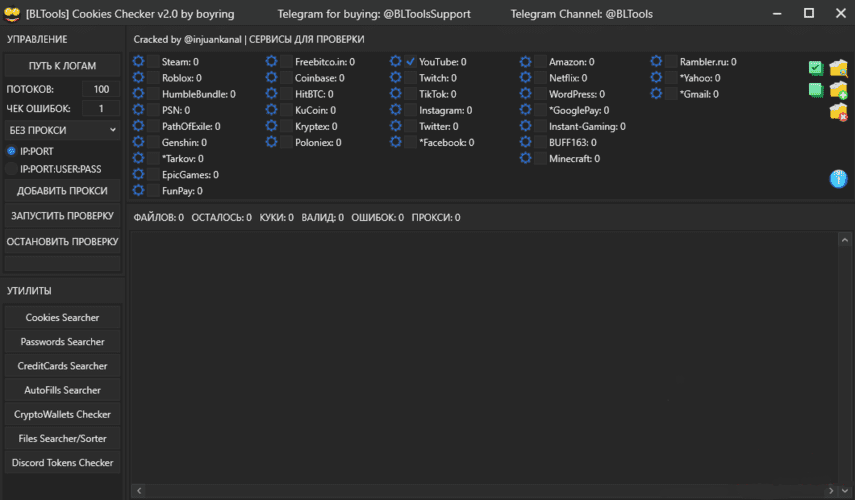The image size is (855, 500).
Task: Enable the Steam checkbox
Action: click(153, 62)
